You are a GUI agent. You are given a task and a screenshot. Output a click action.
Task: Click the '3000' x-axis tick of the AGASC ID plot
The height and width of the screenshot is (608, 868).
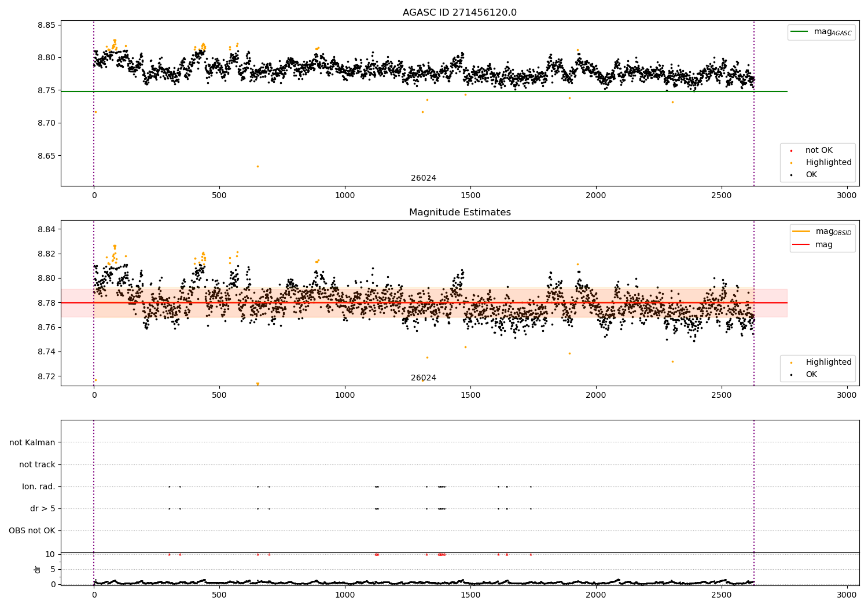[847, 196]
